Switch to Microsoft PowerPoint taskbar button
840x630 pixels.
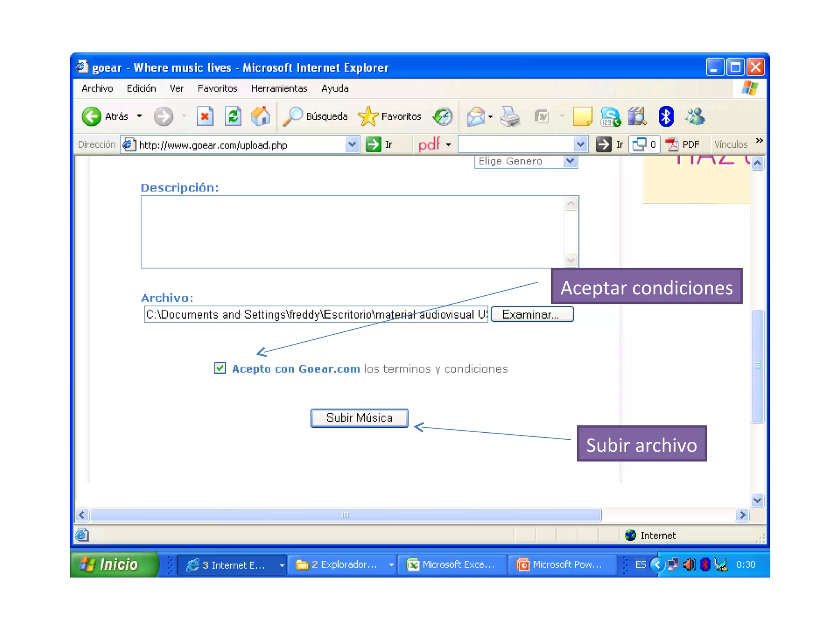[562, 565]
